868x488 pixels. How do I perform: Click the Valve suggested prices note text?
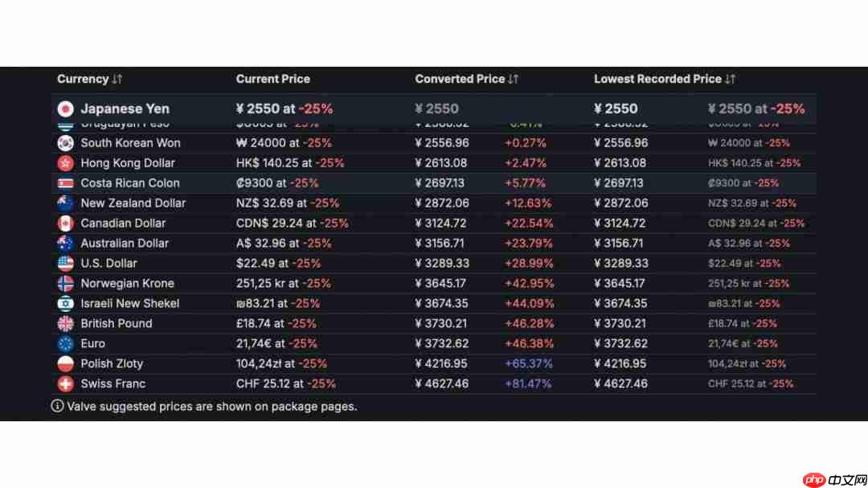coord(211,407)
